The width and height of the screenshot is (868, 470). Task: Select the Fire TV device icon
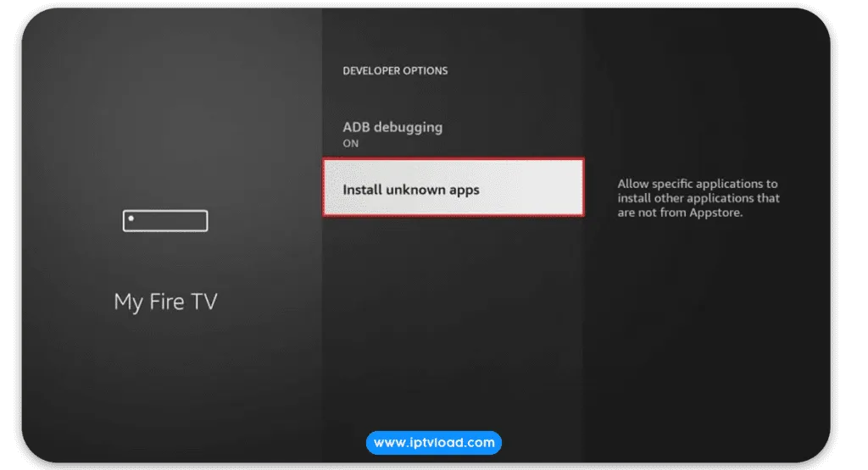[x=165, y=221]
